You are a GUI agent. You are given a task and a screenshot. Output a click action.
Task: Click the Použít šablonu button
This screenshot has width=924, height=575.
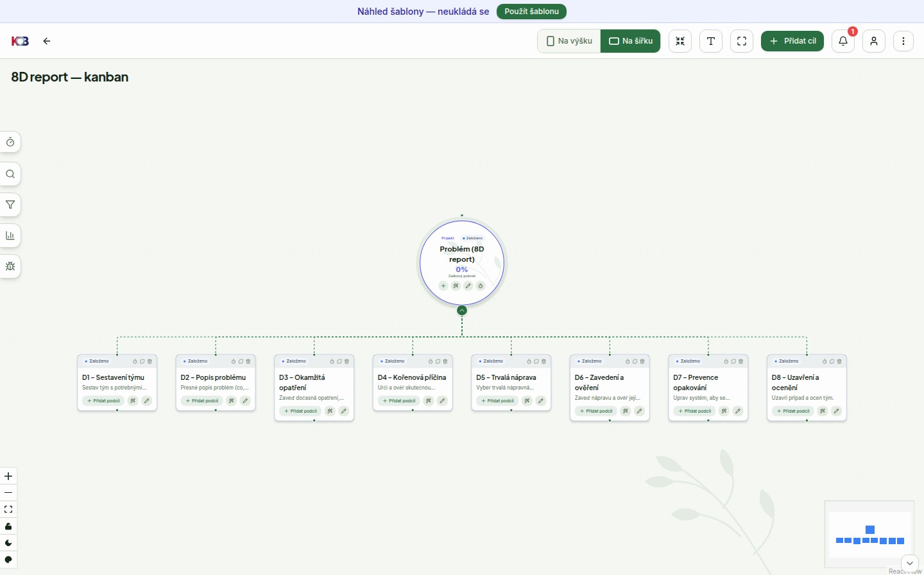[x=531, y=12]
